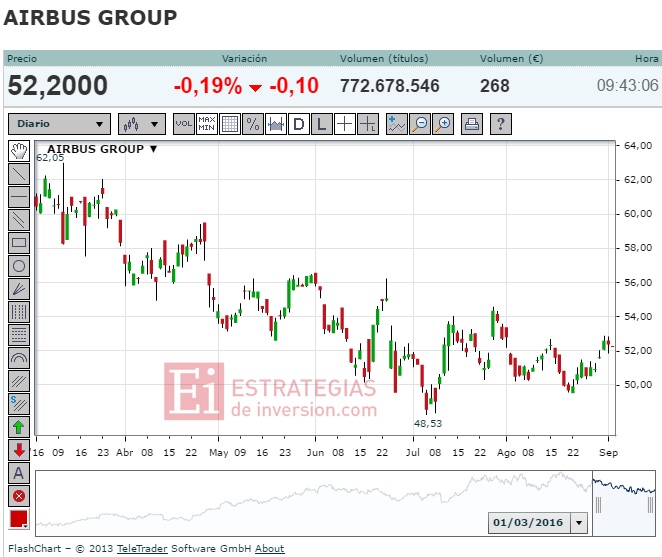The image size is (662, 557).
Task: Open the red drawing color swatch
Action: coord(19,519)
